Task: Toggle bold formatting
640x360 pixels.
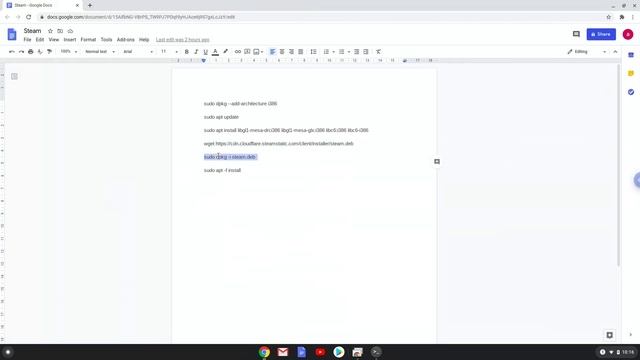Action: (x=187, y=52)
